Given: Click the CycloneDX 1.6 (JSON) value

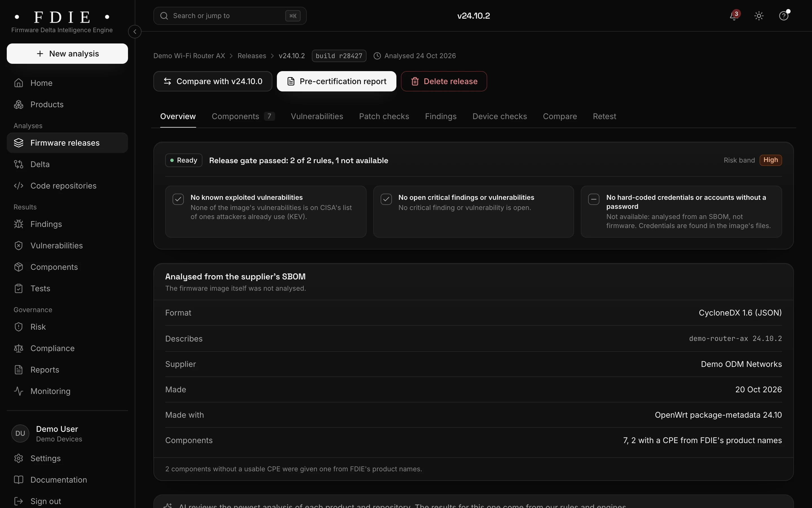Looking at the screenshot, I should 740,313.
